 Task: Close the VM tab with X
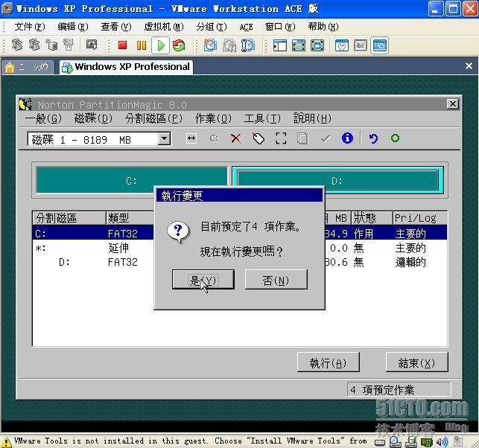click(469, 66)
